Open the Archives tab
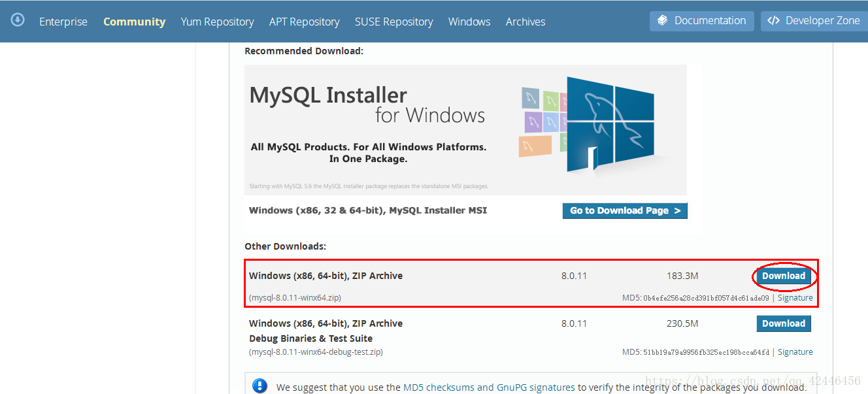868x394 pixels. [x=526, y=22]
